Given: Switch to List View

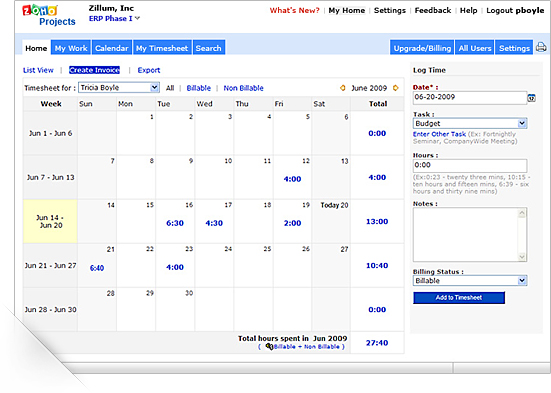Looking at the screenshot, I should [x=38, y=70].
